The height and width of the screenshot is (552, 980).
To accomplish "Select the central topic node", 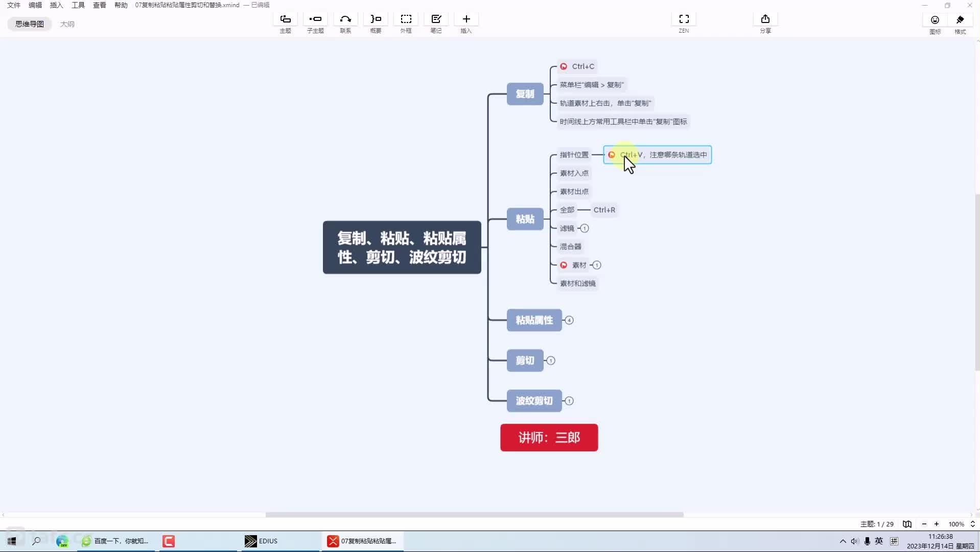I will [402, 247].
